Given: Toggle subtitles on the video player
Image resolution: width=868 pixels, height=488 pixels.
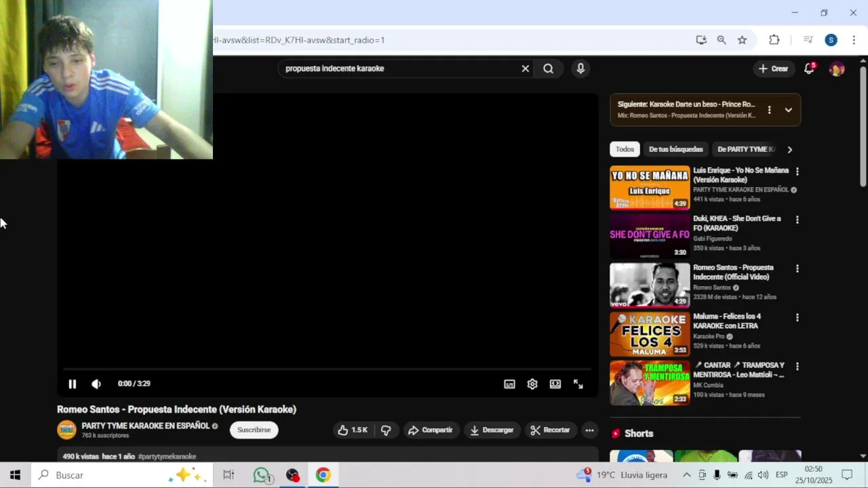Looking at the screenshot, I should (x=509, y=384).
